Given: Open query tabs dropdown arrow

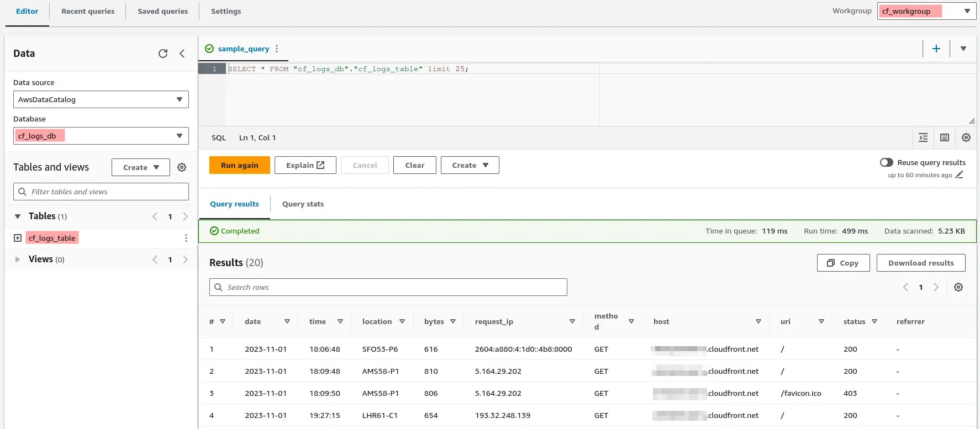Looking at the screenshot, I should point(963,49).
